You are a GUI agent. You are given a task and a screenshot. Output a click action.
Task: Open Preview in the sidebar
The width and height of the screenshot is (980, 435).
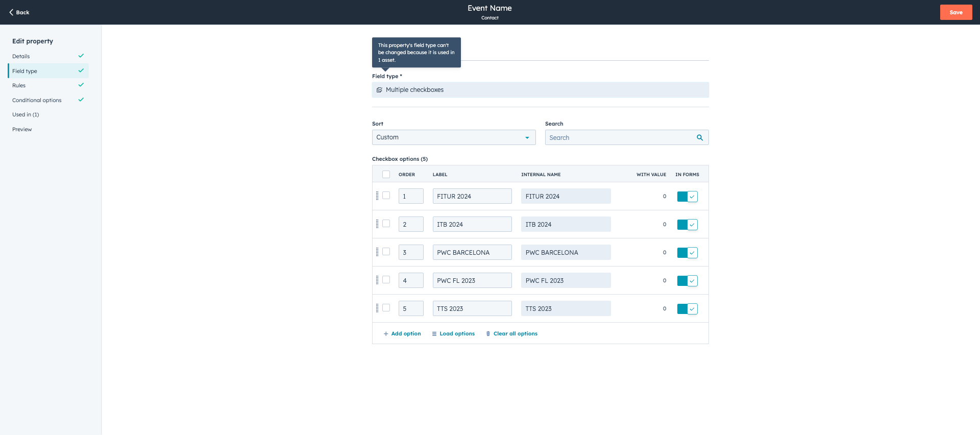click(48, 129)
